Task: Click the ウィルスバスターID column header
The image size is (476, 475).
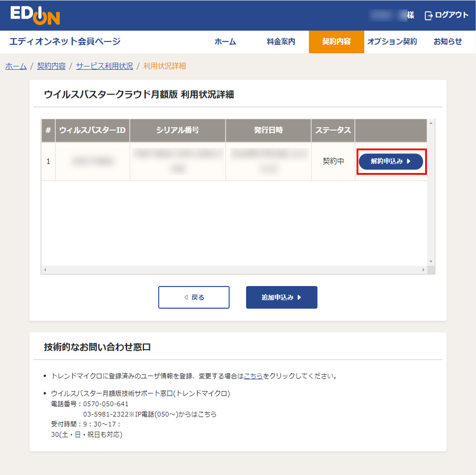Action: (x=93, y=130)
